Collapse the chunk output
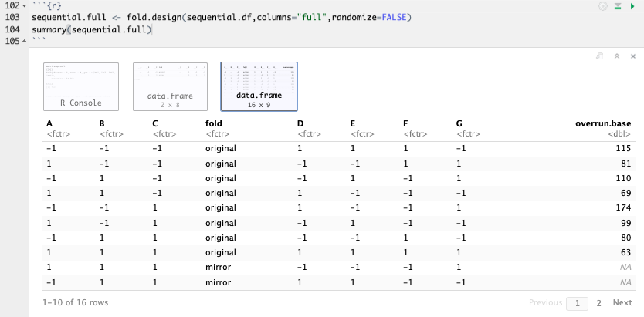This screenshot has width=644, height=317. point(616,56)
